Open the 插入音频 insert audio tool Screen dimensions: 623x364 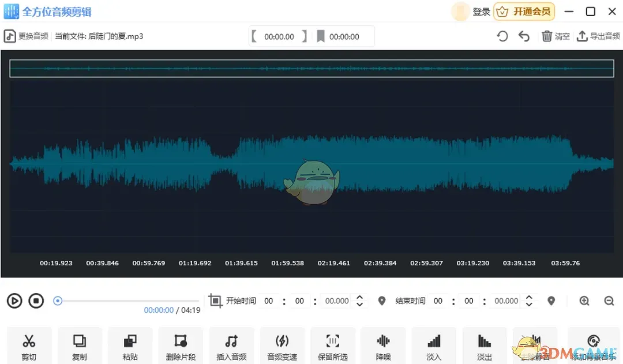pos(231,346)
